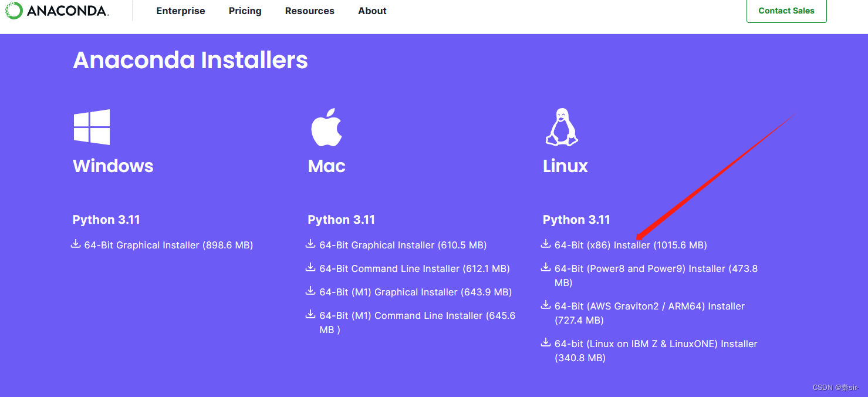Click the download icon for Linux IBM Z installer

pos(545,343)
